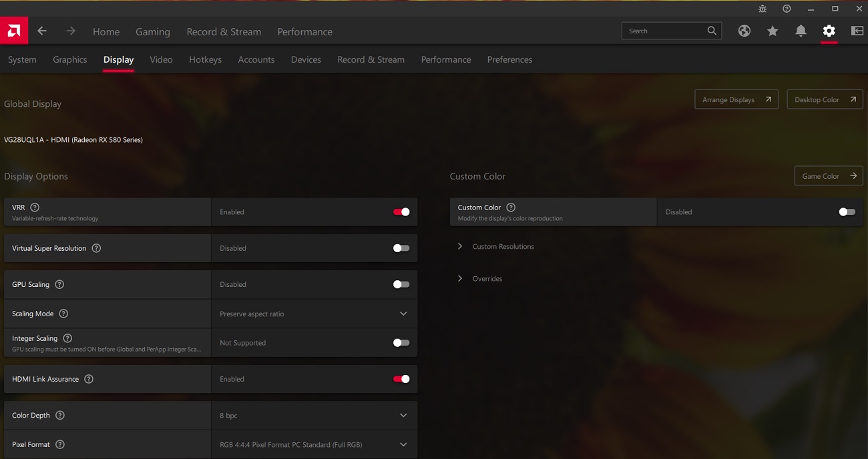Show help for Virtual Super Resolution
This screenshot has height=459, width=868.
[x=96, y=248]
